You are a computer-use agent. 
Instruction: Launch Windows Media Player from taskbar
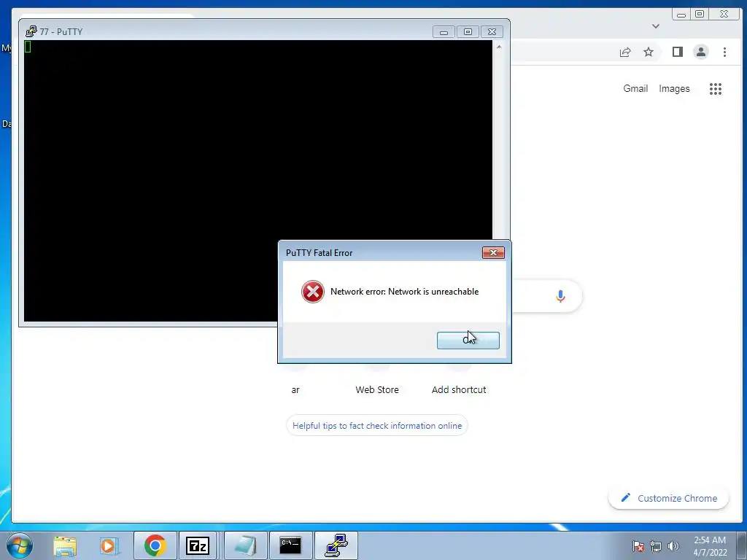(x=109, y=545)
